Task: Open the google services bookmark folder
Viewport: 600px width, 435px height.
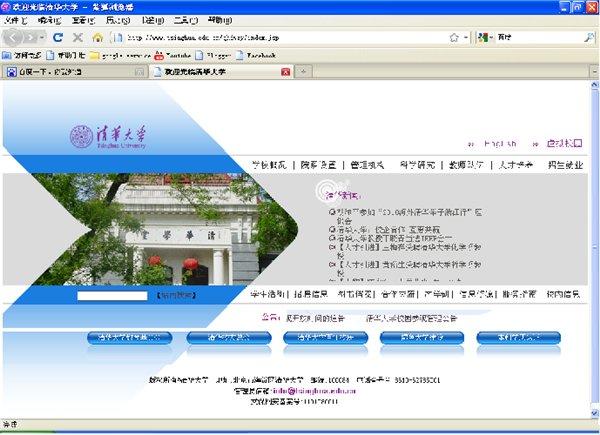Action: [120, 55]
